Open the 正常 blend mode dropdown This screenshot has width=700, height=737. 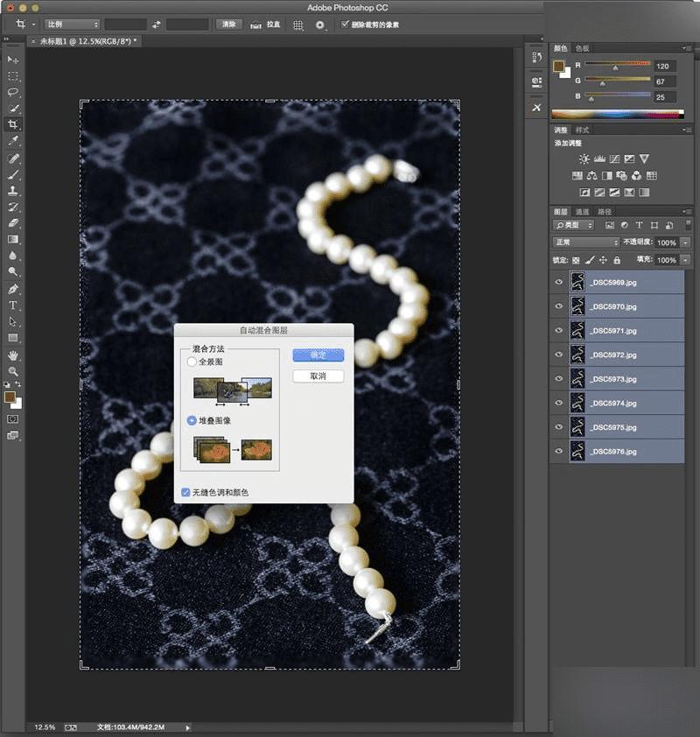coord(585,242)
